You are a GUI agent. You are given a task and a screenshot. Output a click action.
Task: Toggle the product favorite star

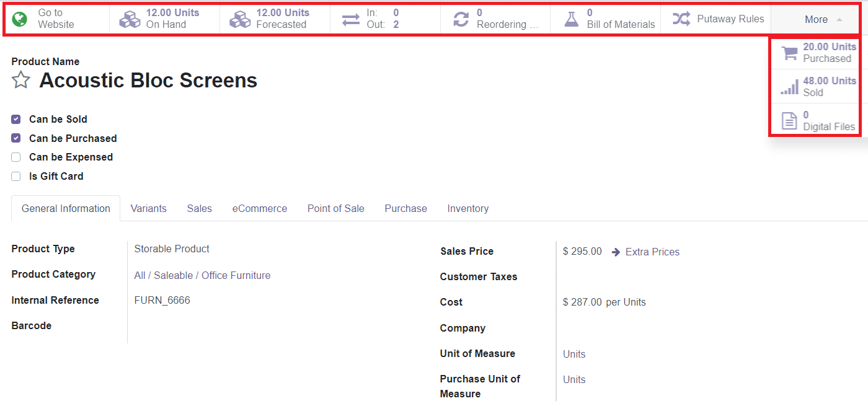click(20, 80)
